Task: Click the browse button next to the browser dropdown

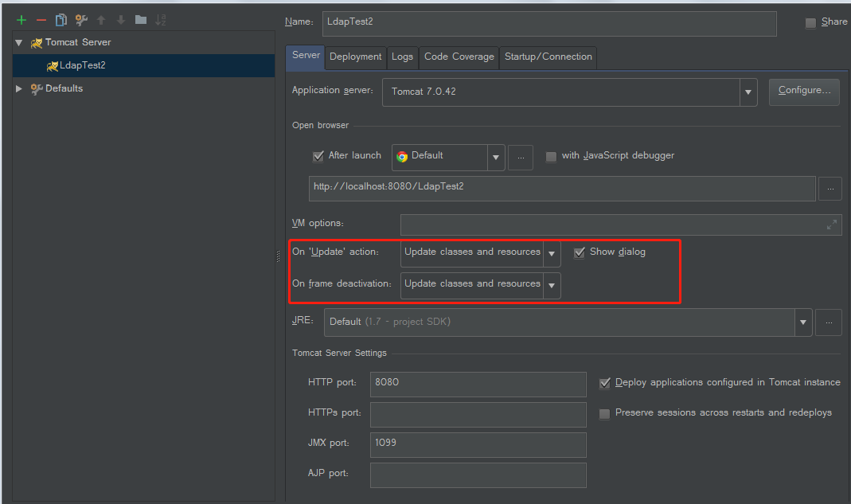Action: point(521,158)
